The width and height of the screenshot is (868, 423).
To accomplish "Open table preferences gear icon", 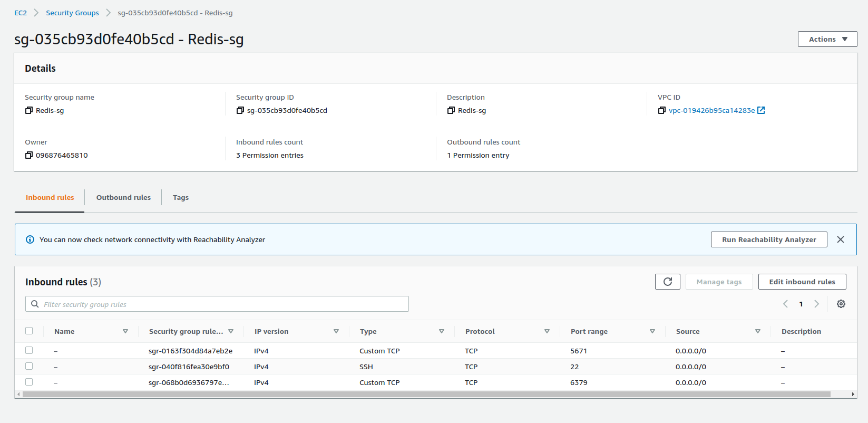I will pyautogui.click(x=841, y=304).
